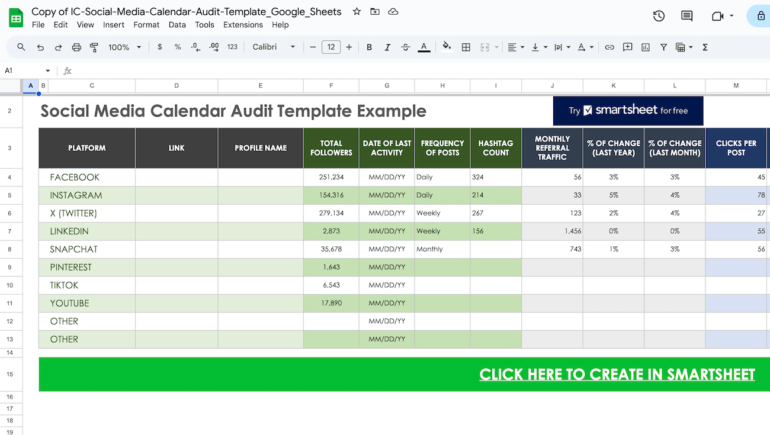Open the View menu
Viewport: 770px width, 435px height.
(x=85, y=25)
